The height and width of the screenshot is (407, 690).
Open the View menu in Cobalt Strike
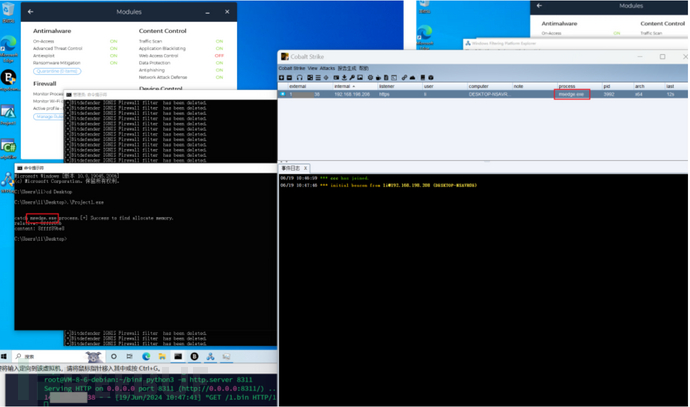coord(312,68)
